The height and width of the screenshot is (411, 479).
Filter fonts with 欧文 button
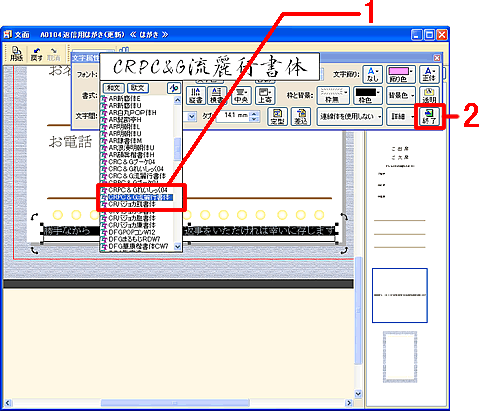pos(137,88)
